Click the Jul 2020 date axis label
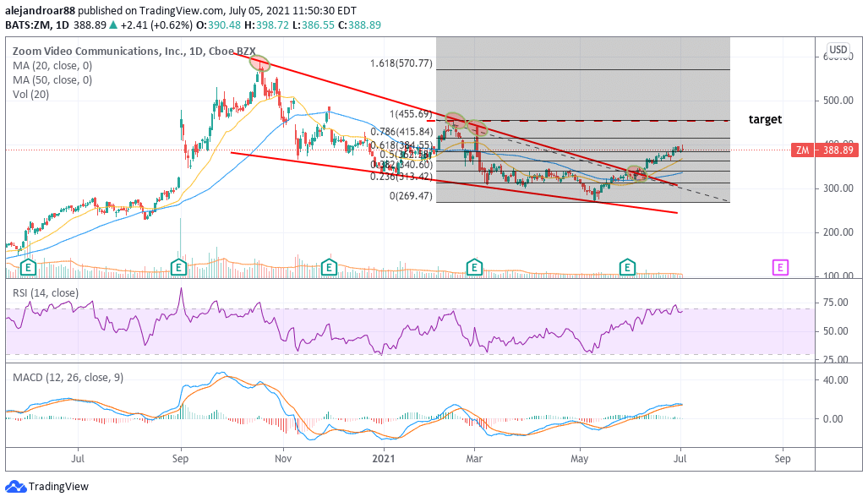 78,459
